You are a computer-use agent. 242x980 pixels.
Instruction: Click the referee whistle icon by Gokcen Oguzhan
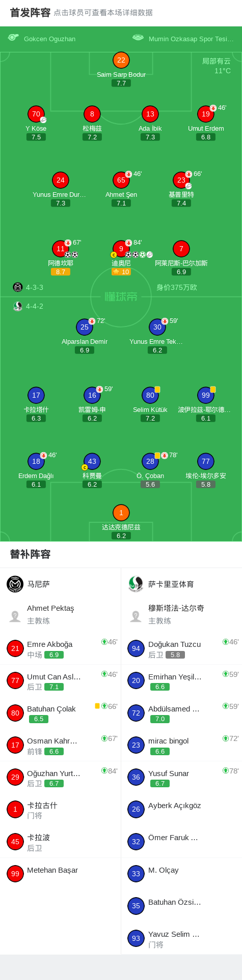13,38
